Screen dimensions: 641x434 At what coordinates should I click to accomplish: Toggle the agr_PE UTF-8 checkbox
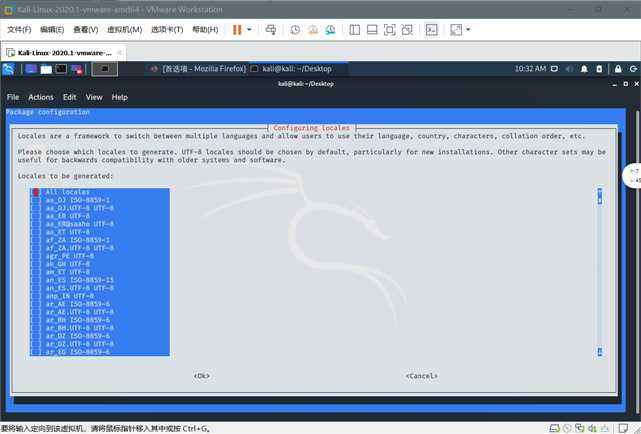pyautogui.click(x=36, y=256)
